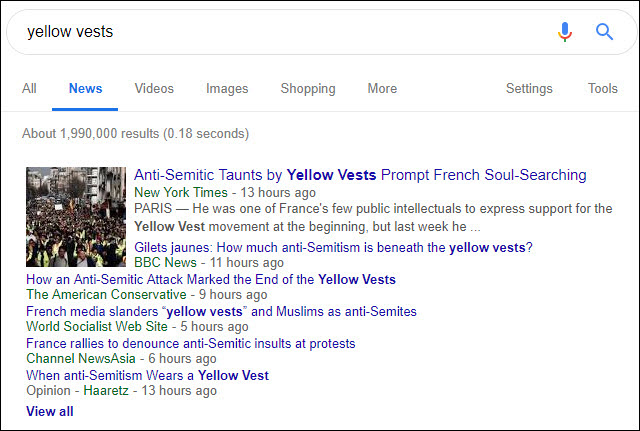Click the View all link
Viewport: 640px width, 431px height.
pyautogui.click(x=50, y=411)
